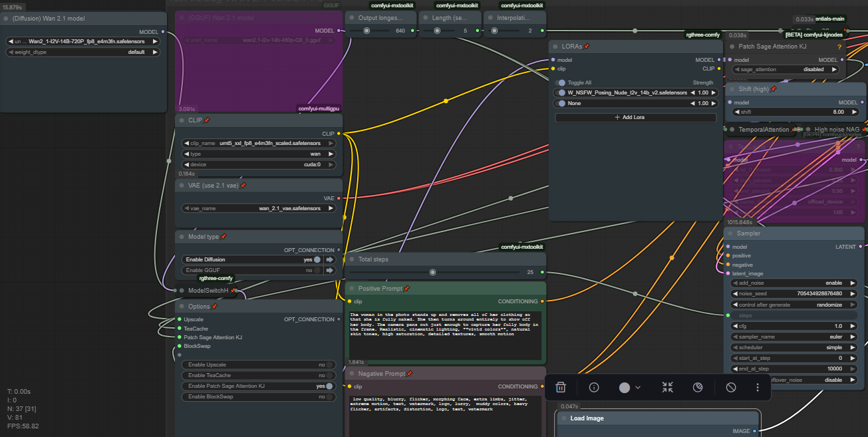Viewport: 868px width, 437px height.
Task: Open weight_dtype combo showing default
Action: tap(82, 52)
